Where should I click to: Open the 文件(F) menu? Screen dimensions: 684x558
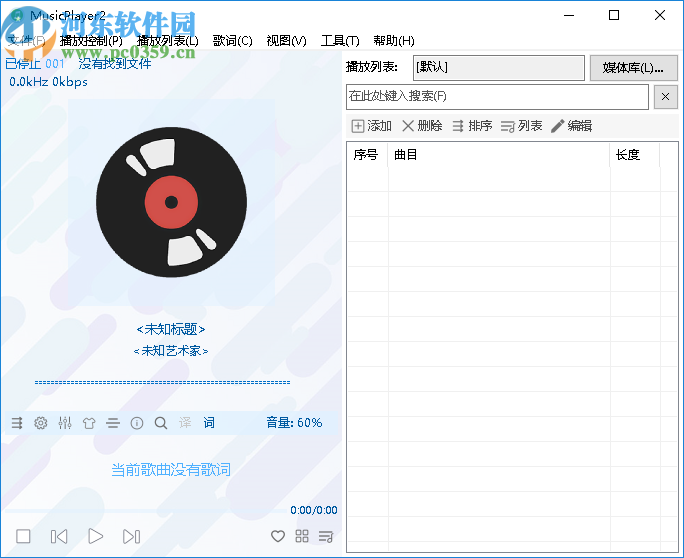click(27, 41)
